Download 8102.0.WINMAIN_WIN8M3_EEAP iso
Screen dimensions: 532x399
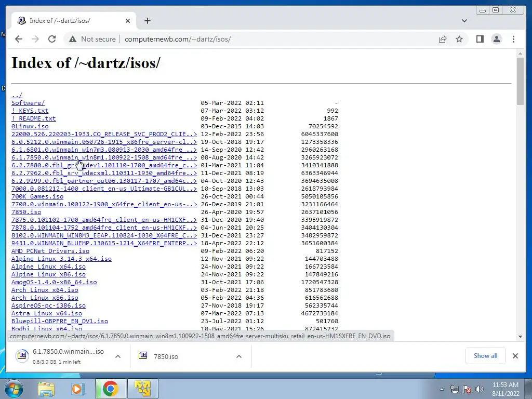[104, 235]
